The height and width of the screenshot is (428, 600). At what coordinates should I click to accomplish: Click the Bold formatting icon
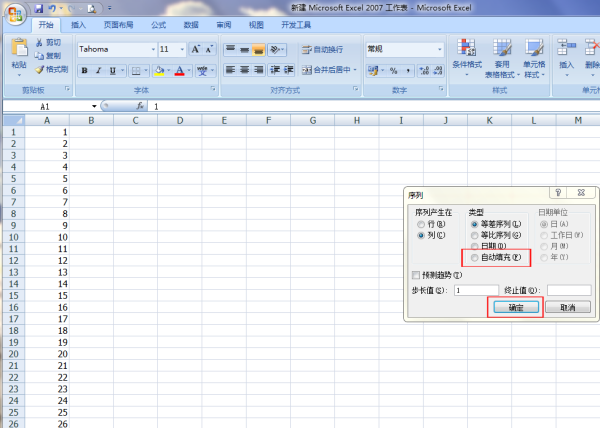point(85,70)
